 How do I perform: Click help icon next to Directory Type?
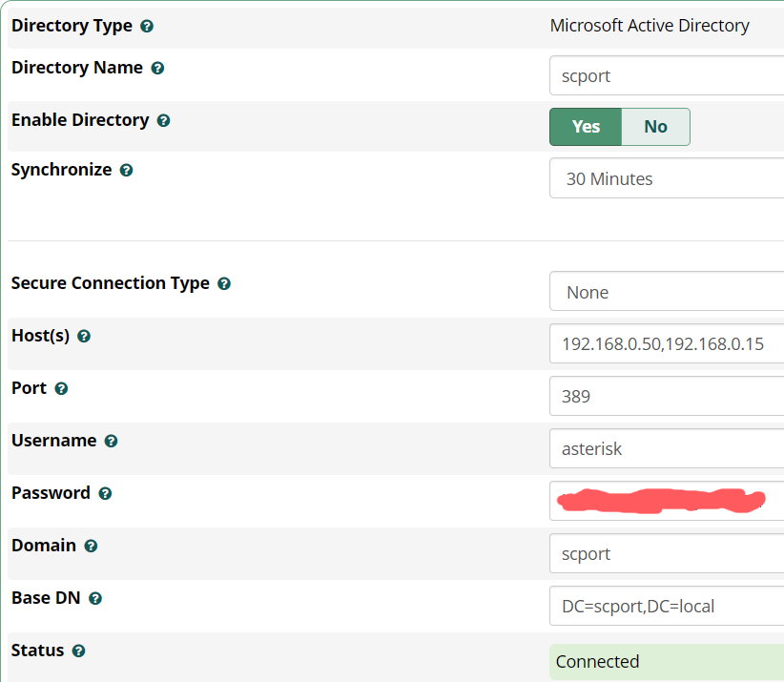click(x=147, y=27)
